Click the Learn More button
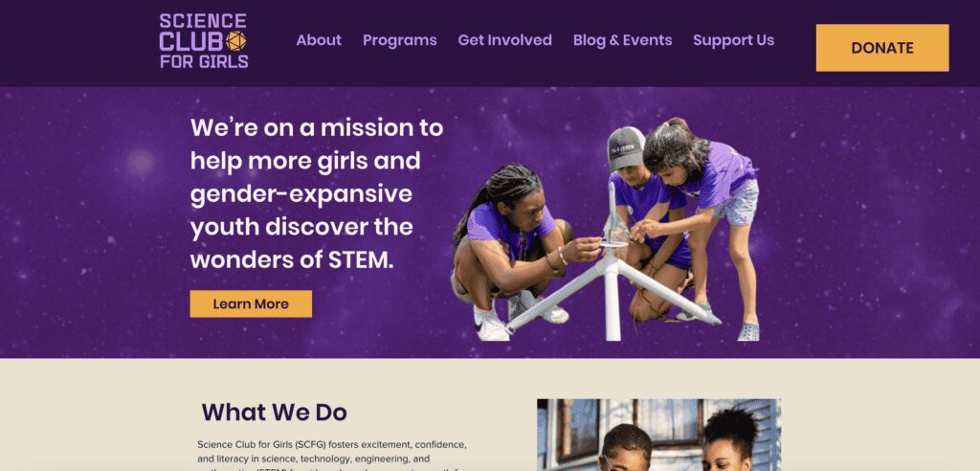This screenshot has width=980, height=471. point(251,304)
